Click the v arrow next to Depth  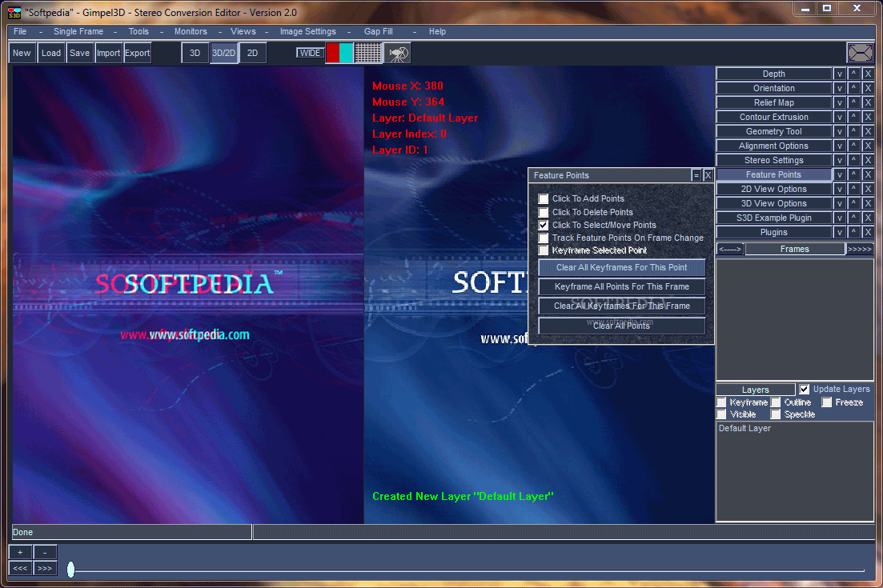click(839, 74)
